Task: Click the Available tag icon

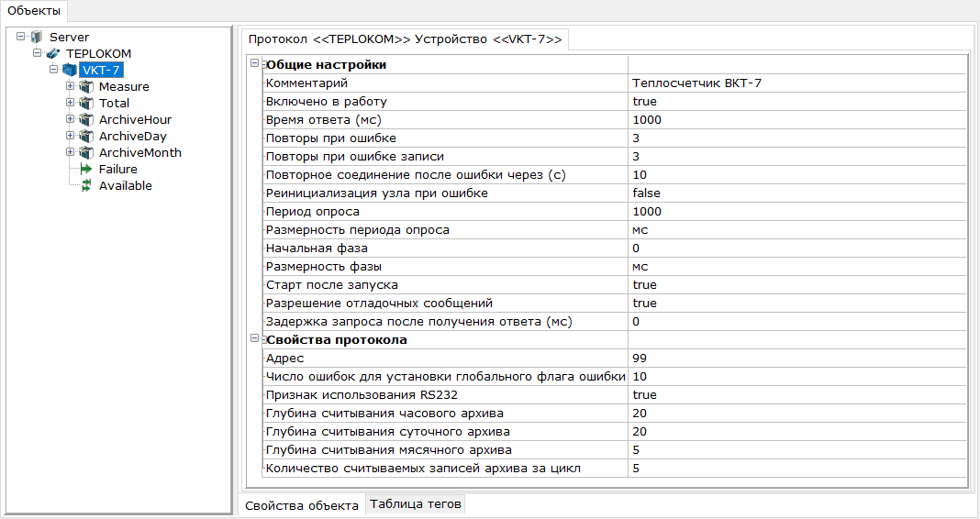Action: (86, 185)
